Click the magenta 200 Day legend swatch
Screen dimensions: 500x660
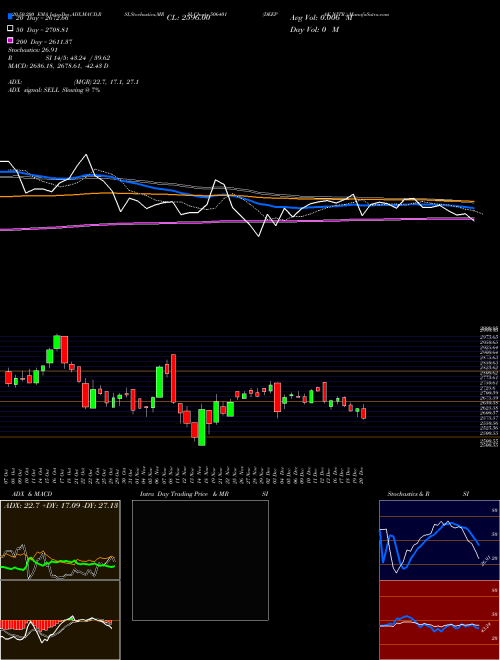[x=10, y=40]
